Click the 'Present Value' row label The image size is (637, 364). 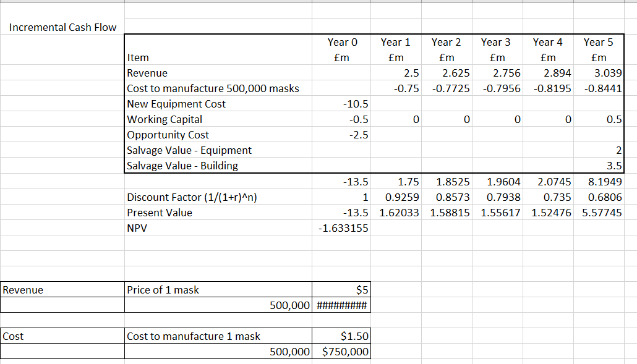click(218, 212)
